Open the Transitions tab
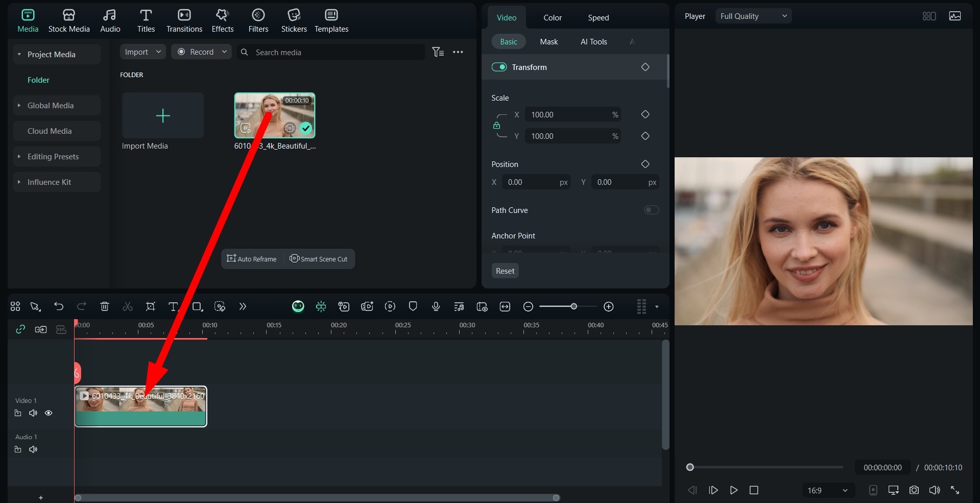 184,21
